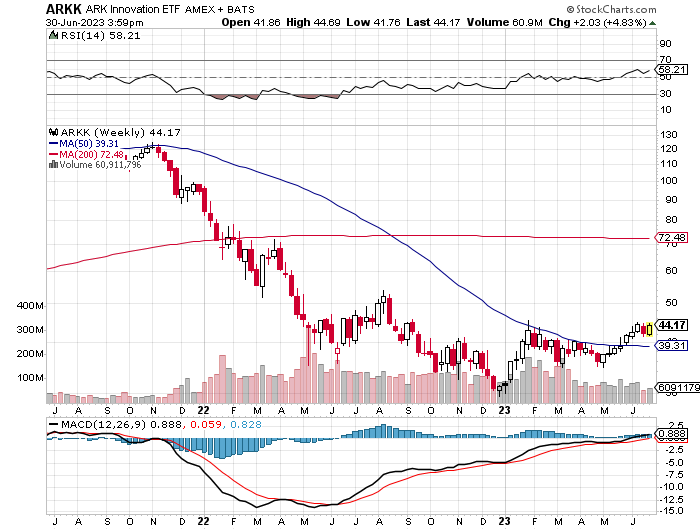
Task: Click the 44.17 last price tag
Action: coord(672,325)
